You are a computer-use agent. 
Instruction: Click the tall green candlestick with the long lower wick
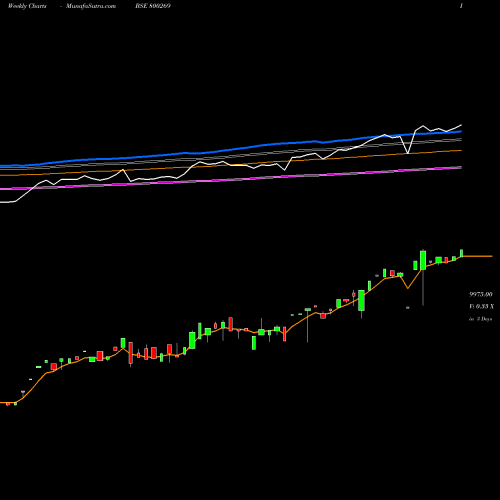(423, 260)
